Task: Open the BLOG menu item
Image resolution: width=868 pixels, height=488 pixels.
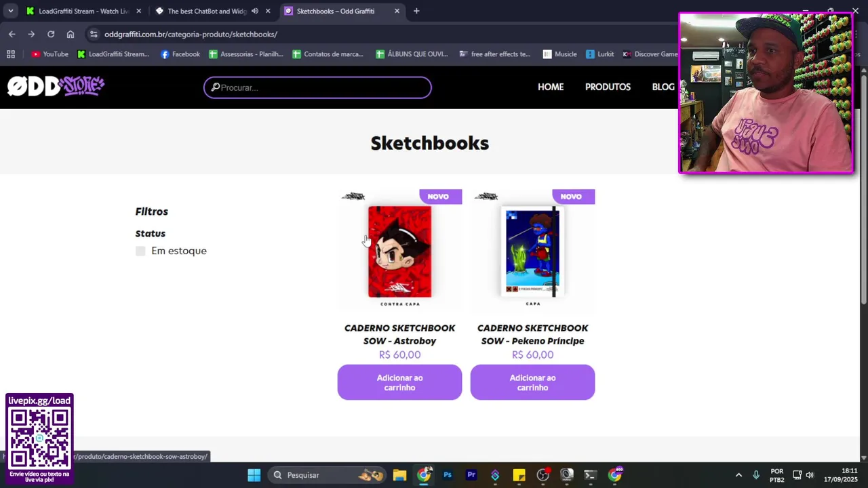Action: [x=663, y=87]
